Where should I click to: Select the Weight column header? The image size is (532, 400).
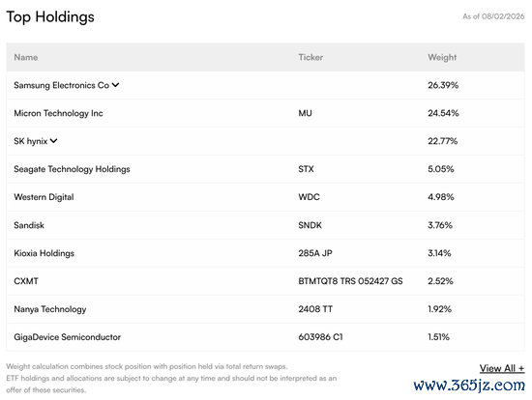442,57
